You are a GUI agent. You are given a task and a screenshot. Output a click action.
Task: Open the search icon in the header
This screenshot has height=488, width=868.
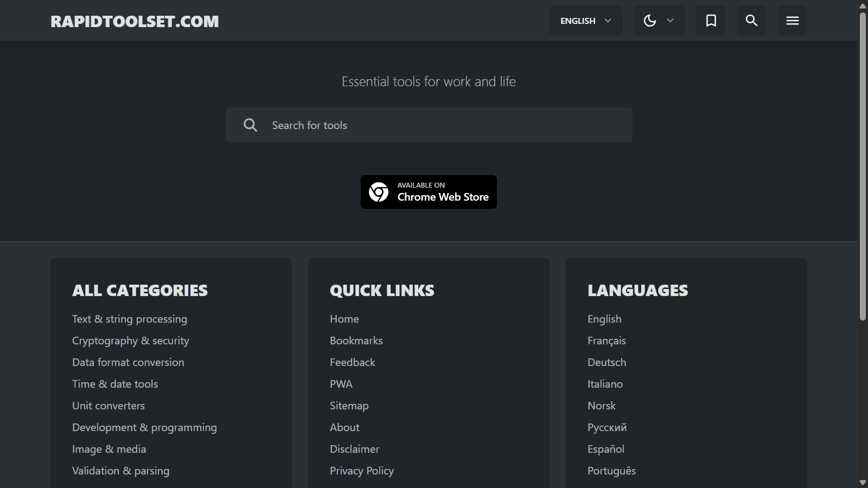click(751, 20)
